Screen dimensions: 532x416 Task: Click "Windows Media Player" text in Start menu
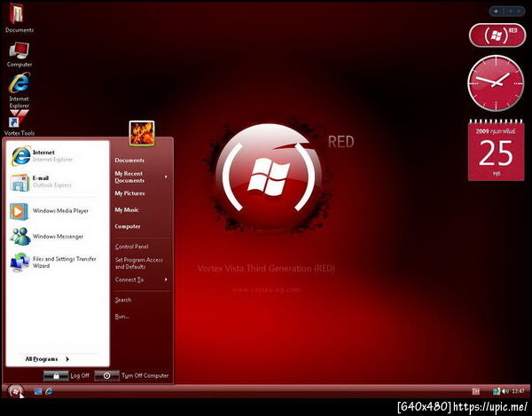pyautogui.click(x=60, y=211)
